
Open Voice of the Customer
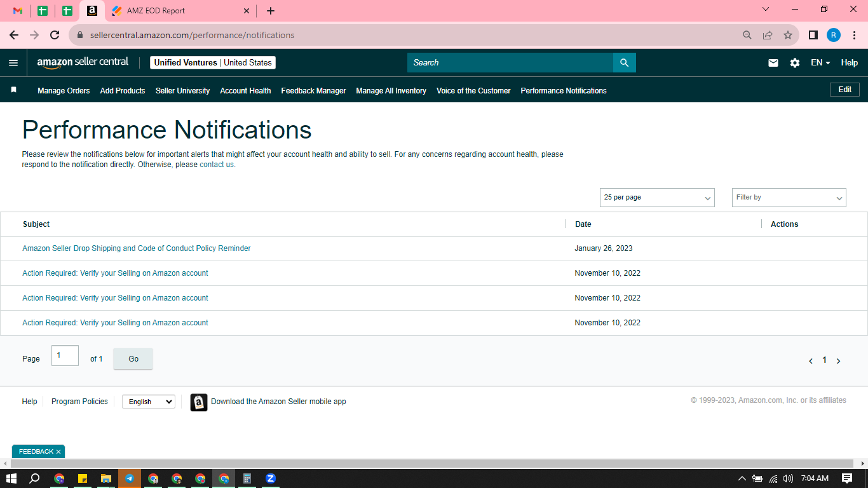473,91
